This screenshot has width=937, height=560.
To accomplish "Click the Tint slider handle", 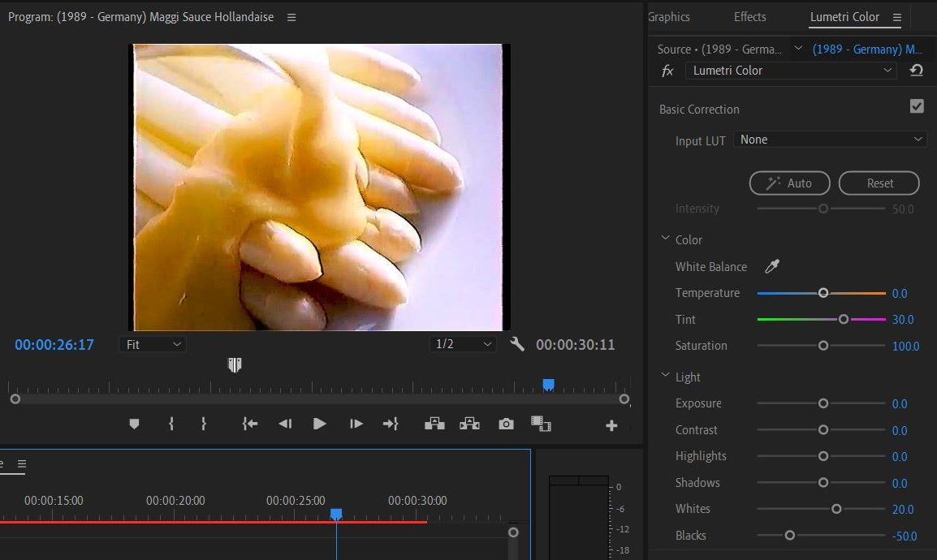I will 844,320.
